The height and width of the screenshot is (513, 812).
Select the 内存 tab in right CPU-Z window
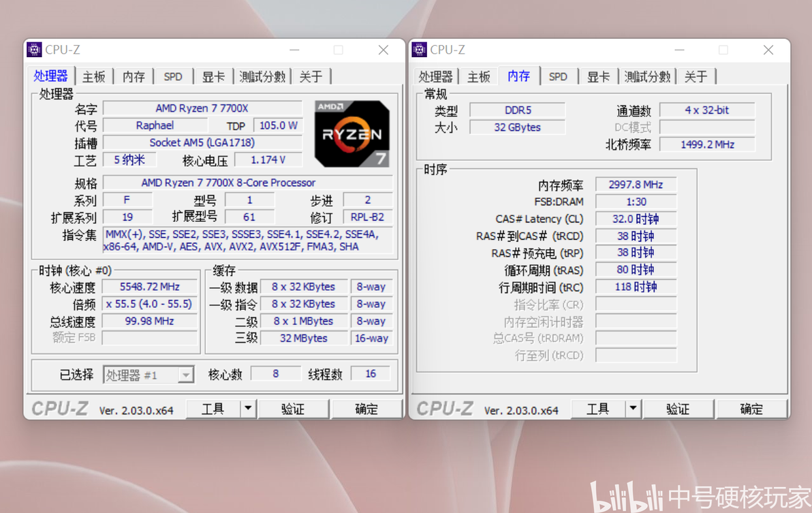click(518, 76)
